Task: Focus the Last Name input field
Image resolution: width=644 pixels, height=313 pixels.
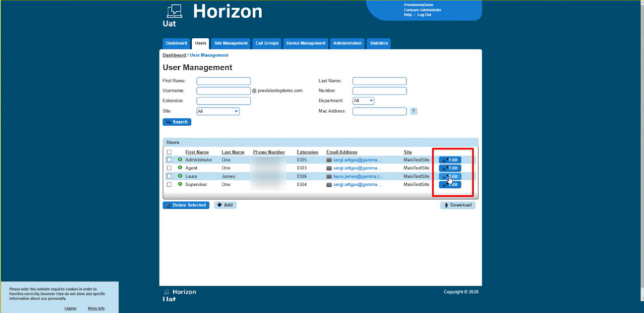Action: (x=379, y=81)
